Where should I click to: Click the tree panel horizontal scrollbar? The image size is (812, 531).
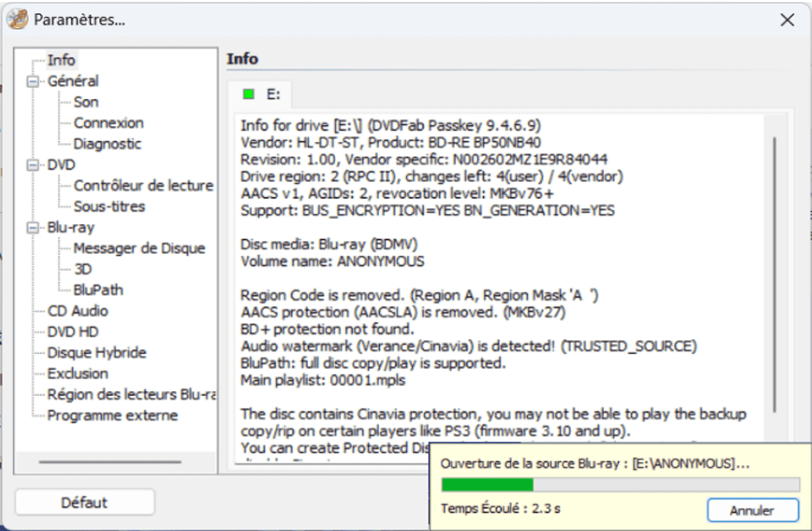[x=110, y=461]
